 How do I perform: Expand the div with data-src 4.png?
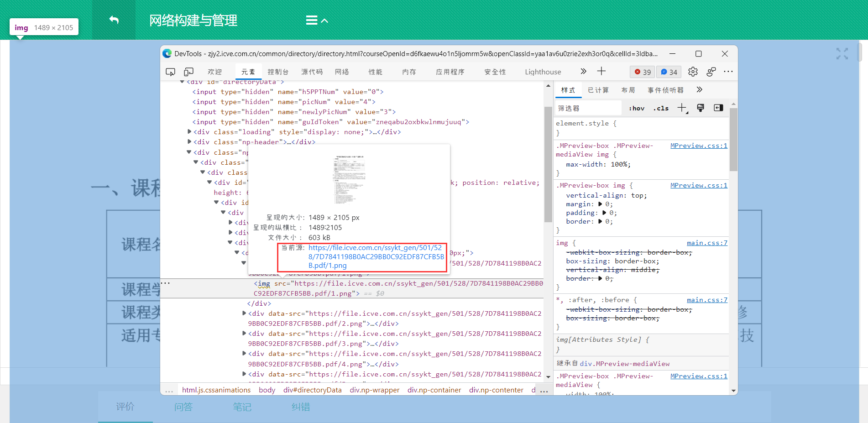(x=244, y=353)
